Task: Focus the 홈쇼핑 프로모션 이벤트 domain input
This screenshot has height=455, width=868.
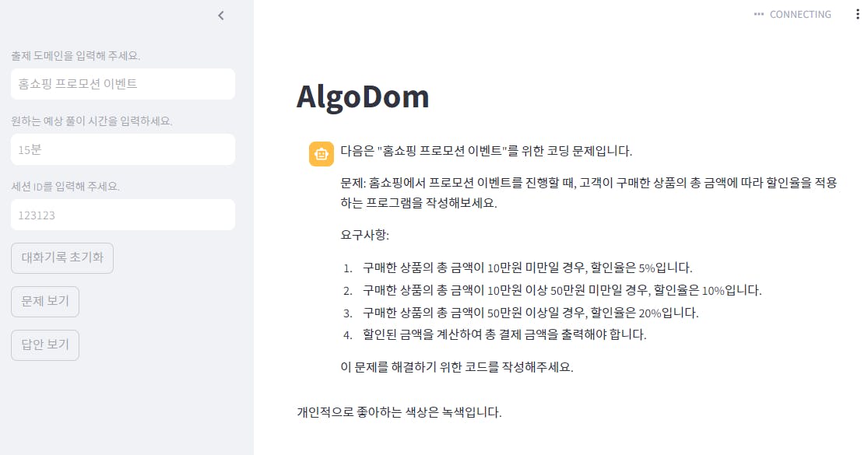Action: (x=123, y=84)
